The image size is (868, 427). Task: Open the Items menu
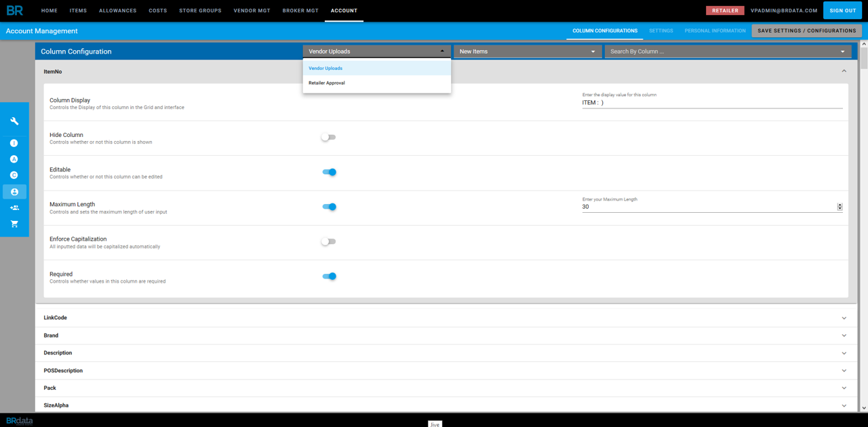78,11
